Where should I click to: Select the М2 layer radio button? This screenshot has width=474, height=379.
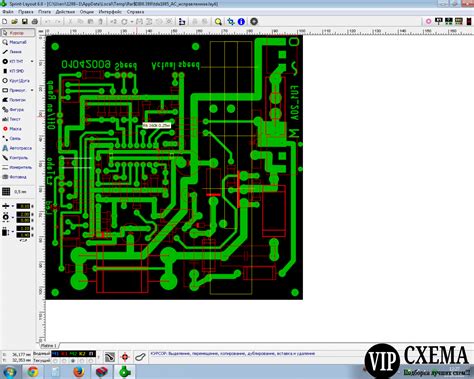[x=73, y=361]
